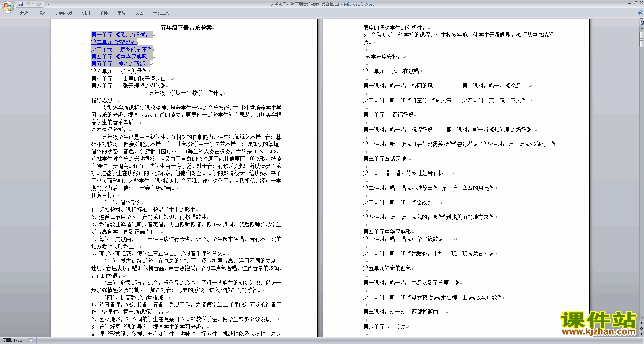644x344 pixels.
Task: Follow the 第四单元《中华民族歌》 link
Action: click(x=121, y=57)
